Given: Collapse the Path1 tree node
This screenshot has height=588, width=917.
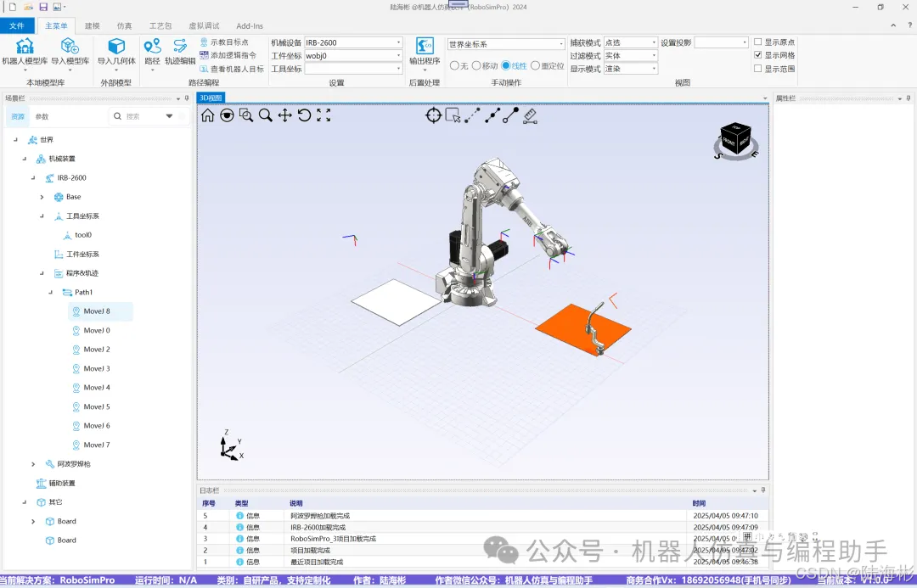Looking at the screenshot, I should 50,292.
